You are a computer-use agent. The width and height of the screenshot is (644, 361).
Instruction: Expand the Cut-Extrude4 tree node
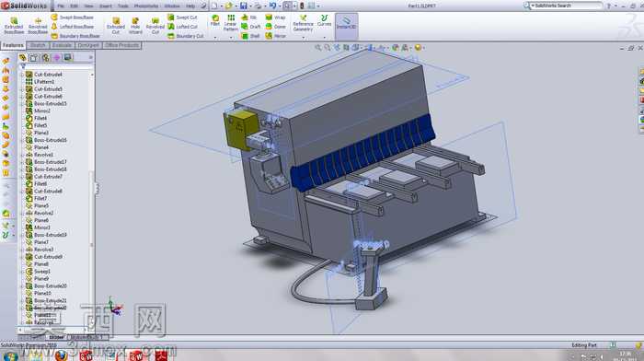(x=22, y=75)
